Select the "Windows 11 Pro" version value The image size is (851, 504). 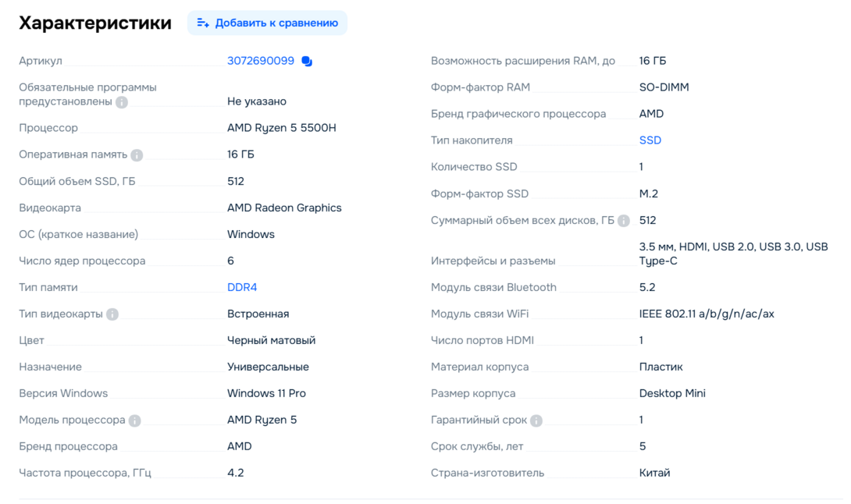tap(266, 393)
